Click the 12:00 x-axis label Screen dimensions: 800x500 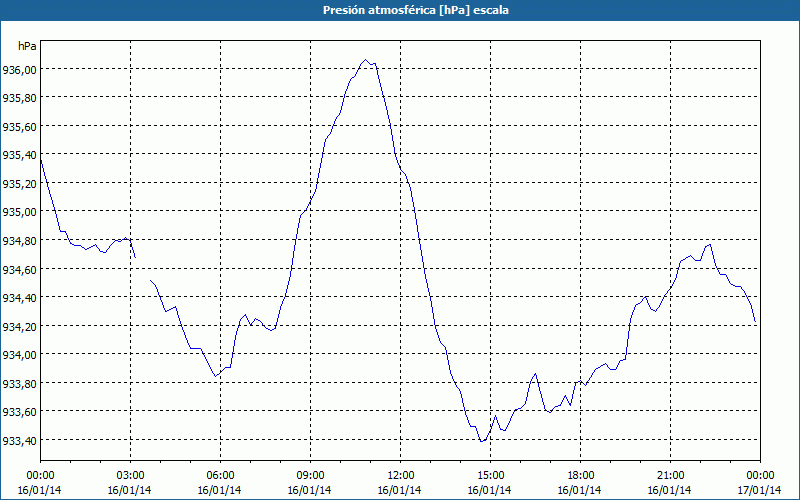click(401, 476)
